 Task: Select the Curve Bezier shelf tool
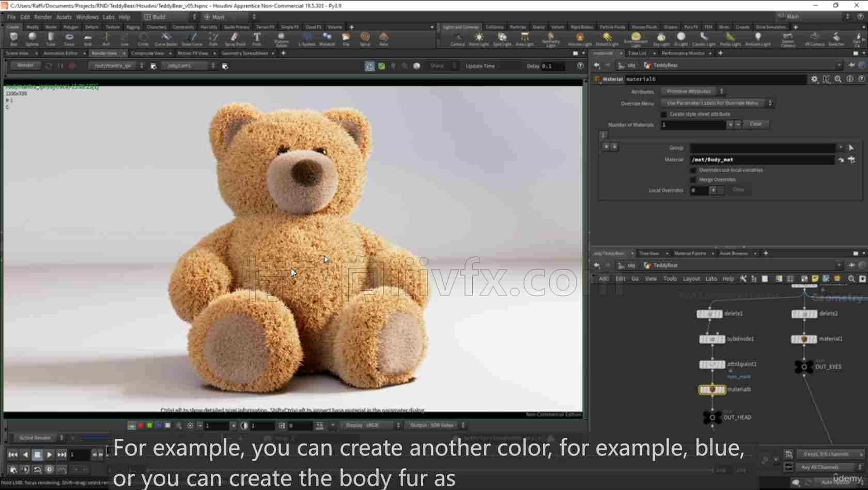[165, 39]
